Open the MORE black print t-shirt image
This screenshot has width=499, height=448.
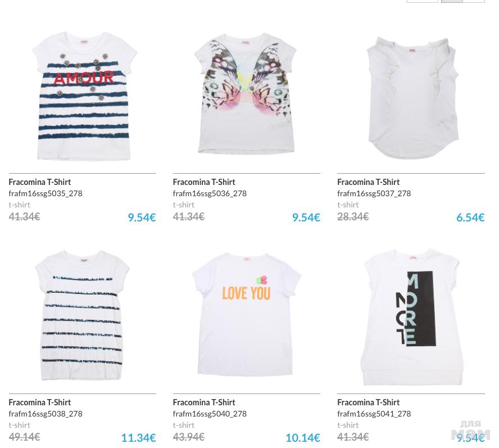pyautogui.click(x=412, y=317)
